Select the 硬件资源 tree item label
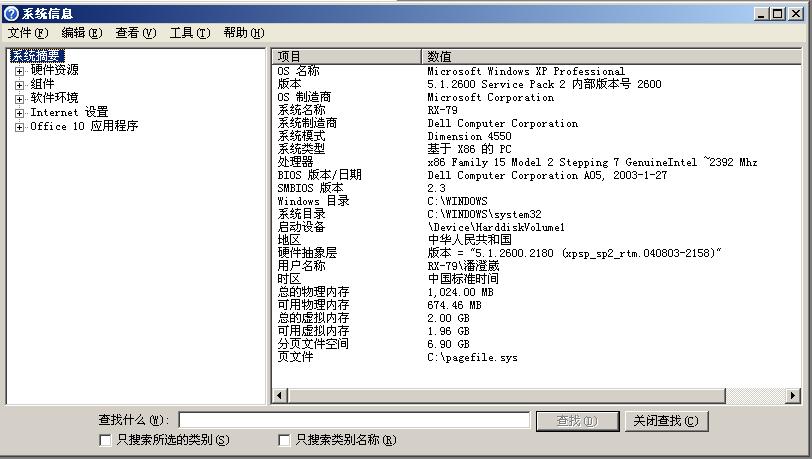Image resolution: width=812 pixels, height=459 pixels. [54, 69]
